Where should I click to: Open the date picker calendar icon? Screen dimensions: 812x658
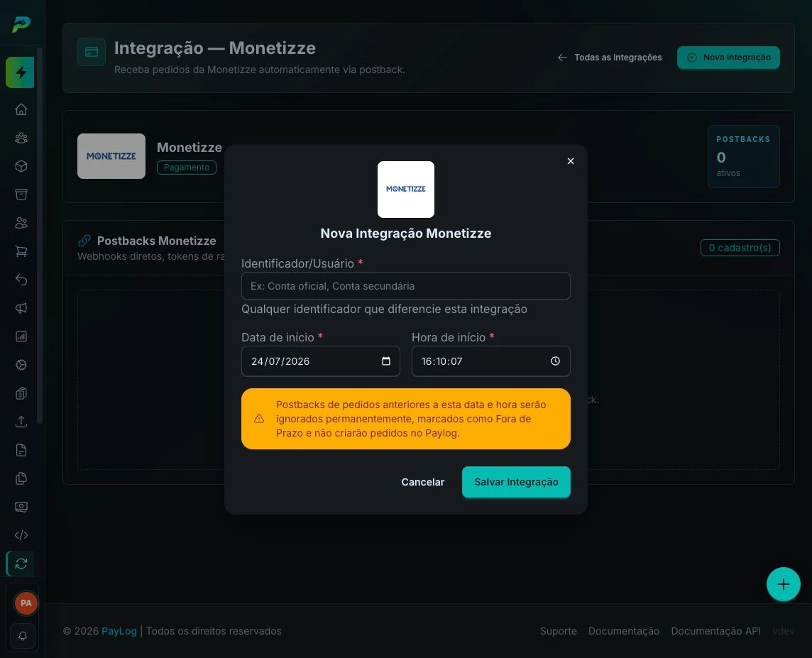386,361
